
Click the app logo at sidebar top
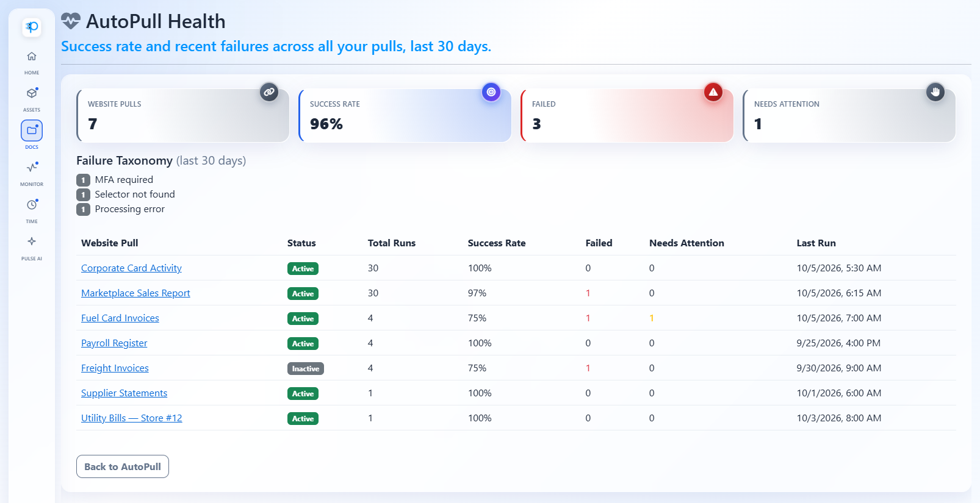[x=32, y=27]
